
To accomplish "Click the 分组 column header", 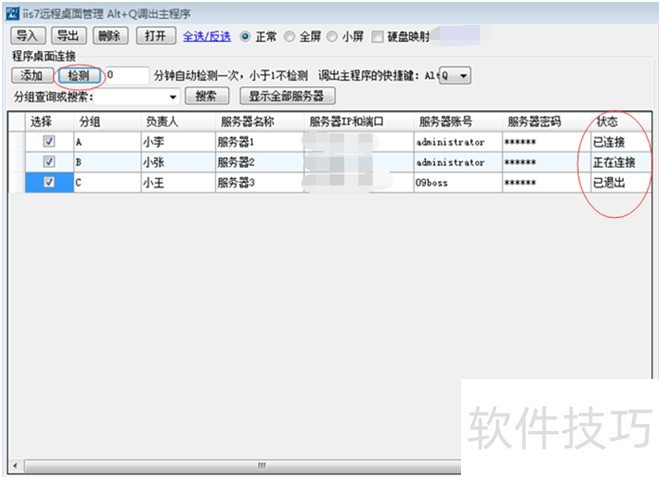I will point(108,122).
